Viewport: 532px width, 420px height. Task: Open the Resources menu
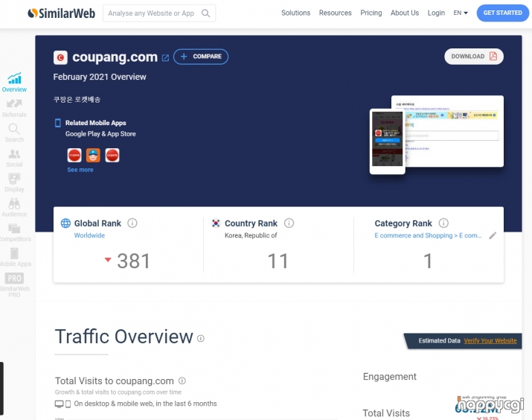point(336,13)
